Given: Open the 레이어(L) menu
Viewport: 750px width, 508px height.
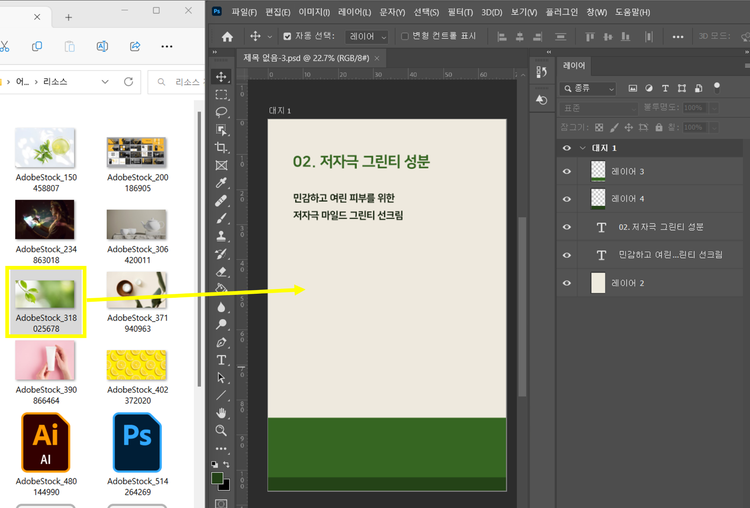Looking at the screenshot, I should click(x=354, y=12).
